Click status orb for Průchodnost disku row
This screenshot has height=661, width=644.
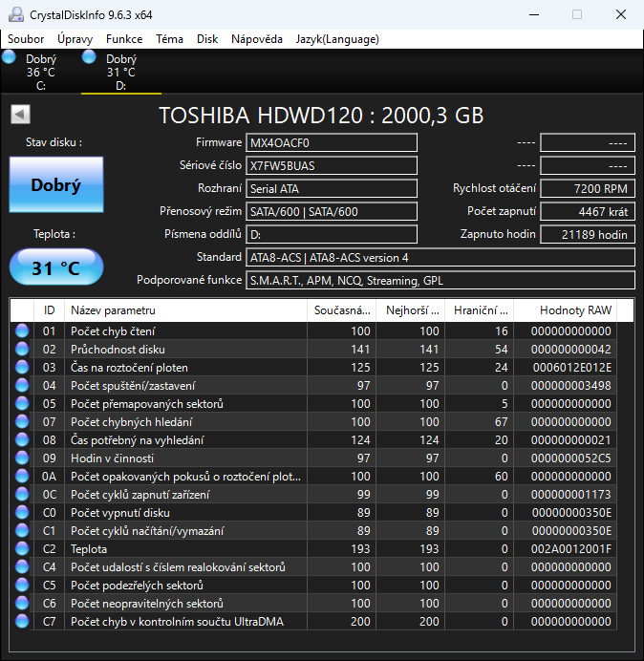(x=22, y=350)
